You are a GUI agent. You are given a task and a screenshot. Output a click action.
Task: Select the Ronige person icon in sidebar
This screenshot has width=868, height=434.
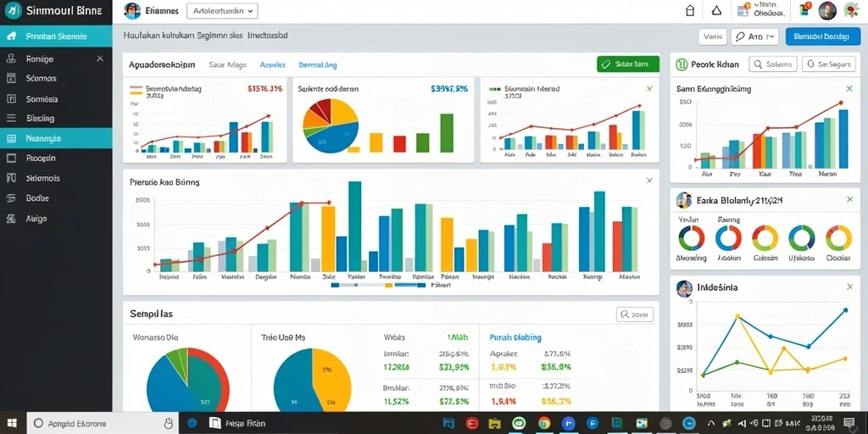pos(10,58)
